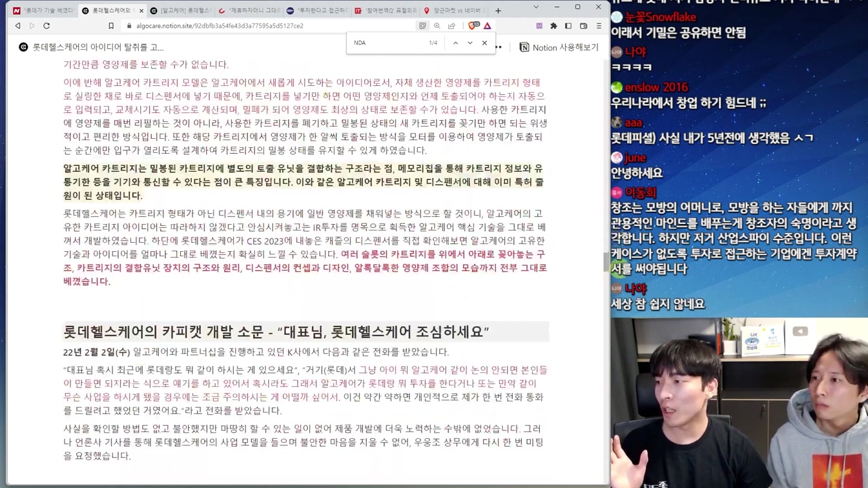Open the Extensions puzzle icon
The width and height of the screenshot is (868, 488).
(553, 26)
